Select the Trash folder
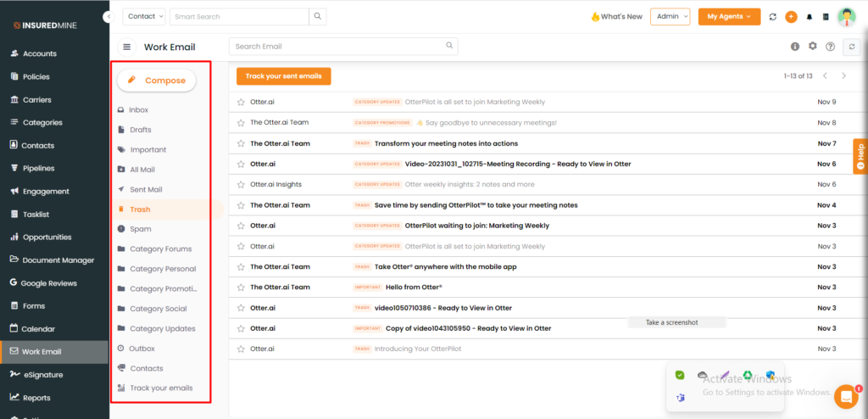This screenshot has width=868, height=419. click(134, 209)
